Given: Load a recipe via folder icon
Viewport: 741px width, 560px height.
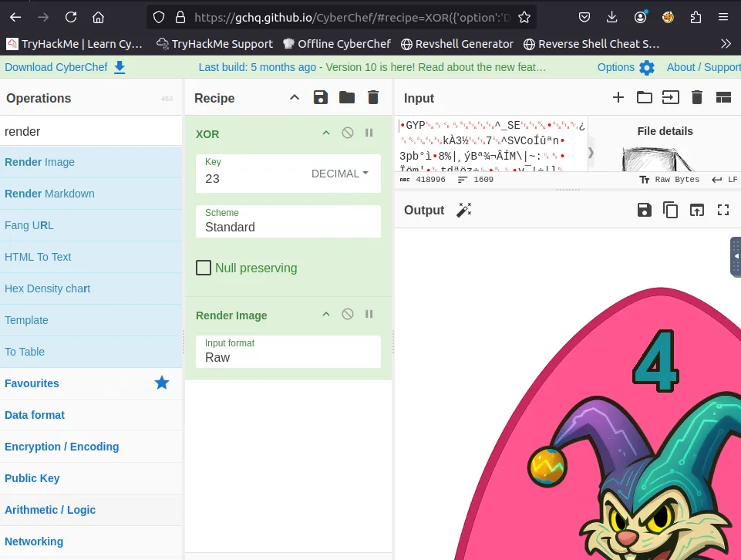Looking at the screenshot, I should [x=347, y=97].
